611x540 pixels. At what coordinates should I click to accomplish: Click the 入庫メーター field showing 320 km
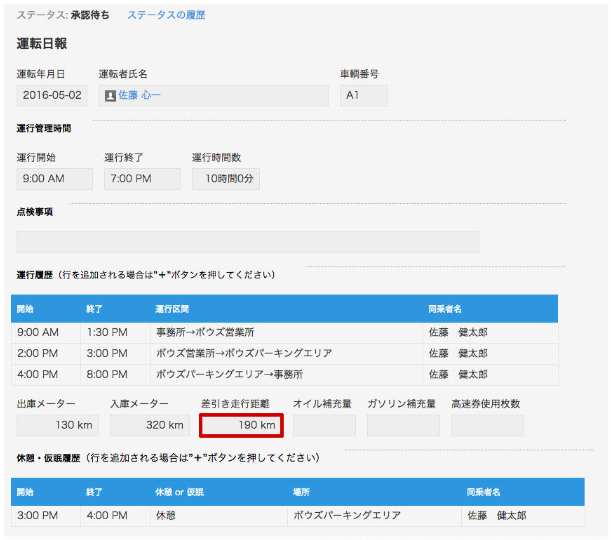[149, 426]
